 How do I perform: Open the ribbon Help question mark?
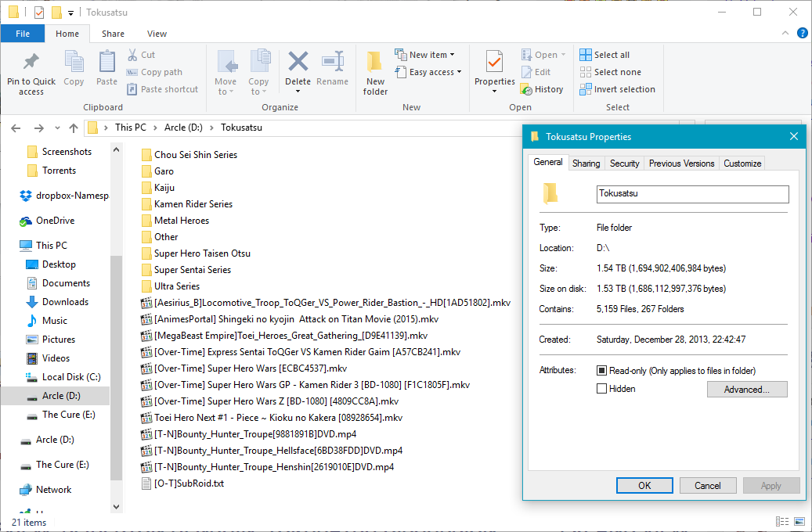click(802, 33)
